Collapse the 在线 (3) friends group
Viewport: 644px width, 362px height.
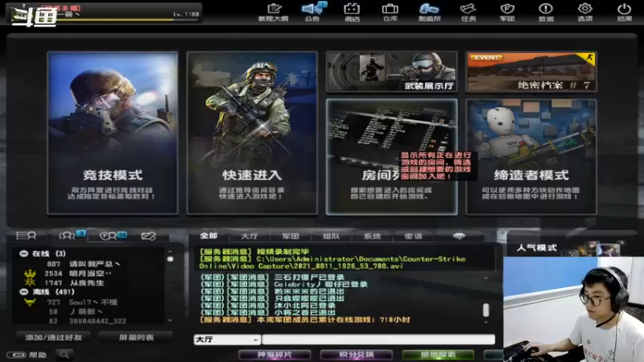24,253
